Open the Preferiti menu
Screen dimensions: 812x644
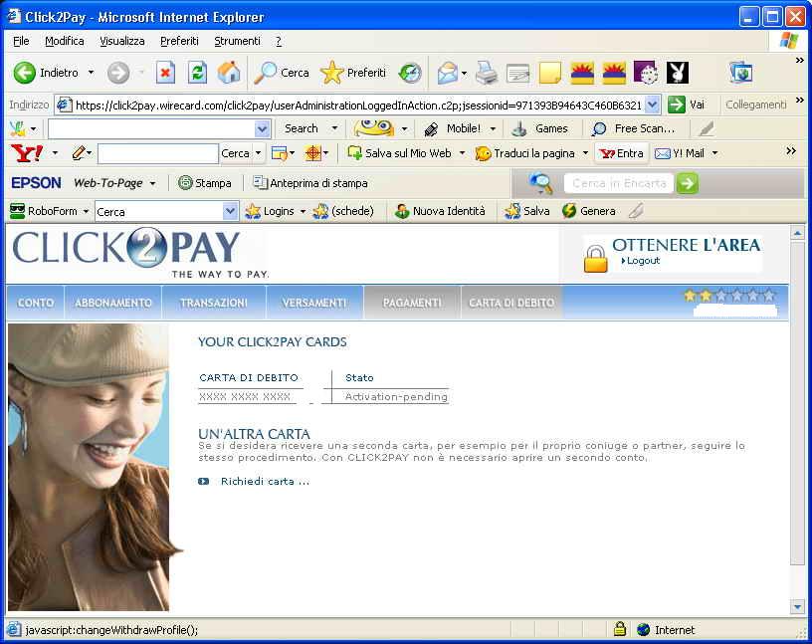point(179,41)
